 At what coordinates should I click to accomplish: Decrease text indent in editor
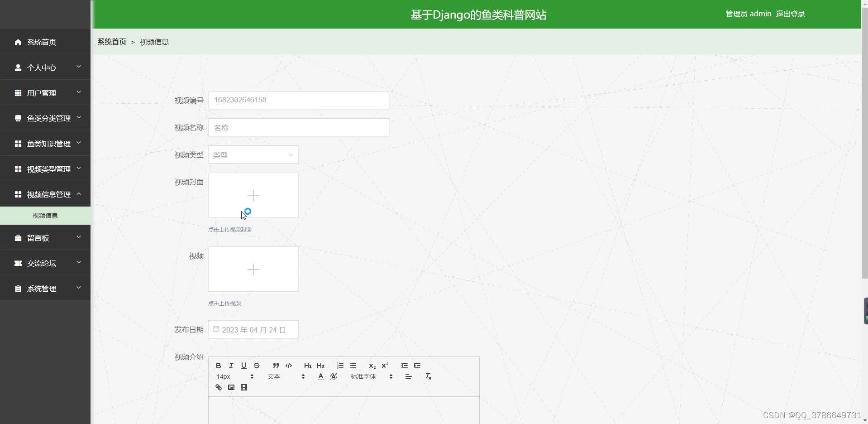[405, 366]
